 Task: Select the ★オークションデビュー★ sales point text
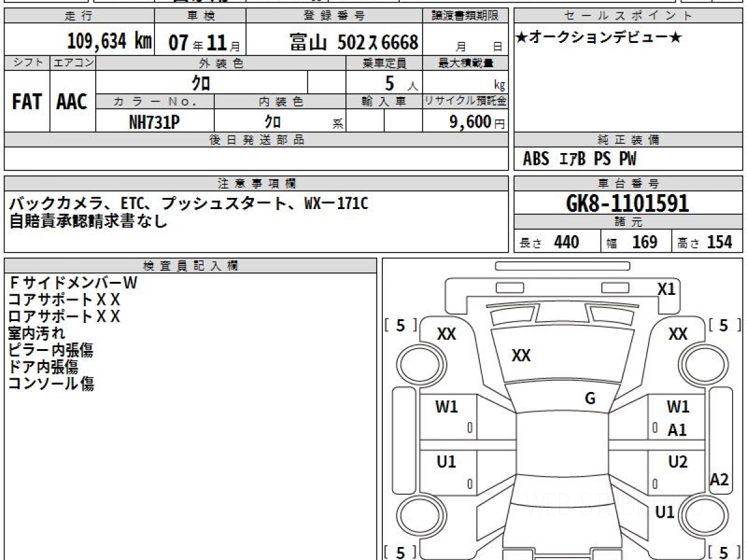(x=599, y=38)
